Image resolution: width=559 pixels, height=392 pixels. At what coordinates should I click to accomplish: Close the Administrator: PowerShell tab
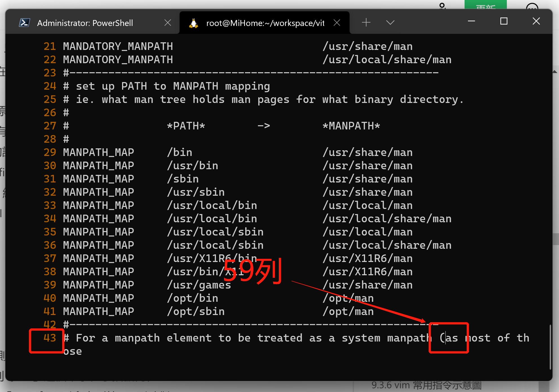coord(168,23)
